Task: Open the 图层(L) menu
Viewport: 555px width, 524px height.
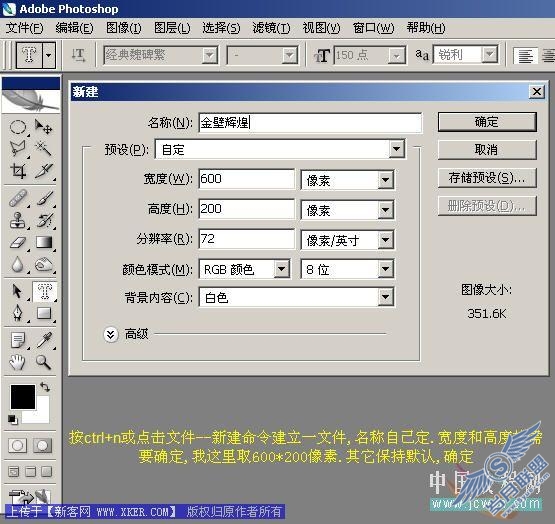Action: coord(172,28)
